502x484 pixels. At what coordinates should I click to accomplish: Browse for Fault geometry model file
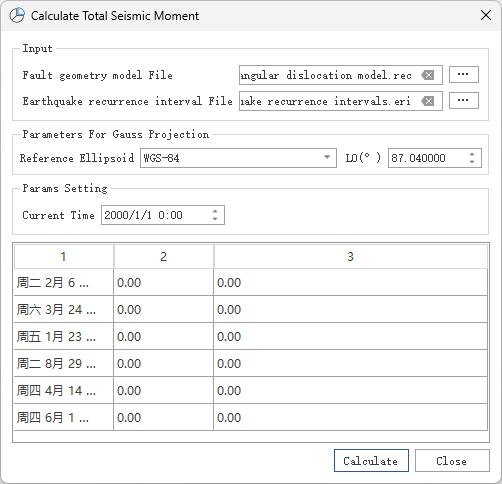coord(464,75)
